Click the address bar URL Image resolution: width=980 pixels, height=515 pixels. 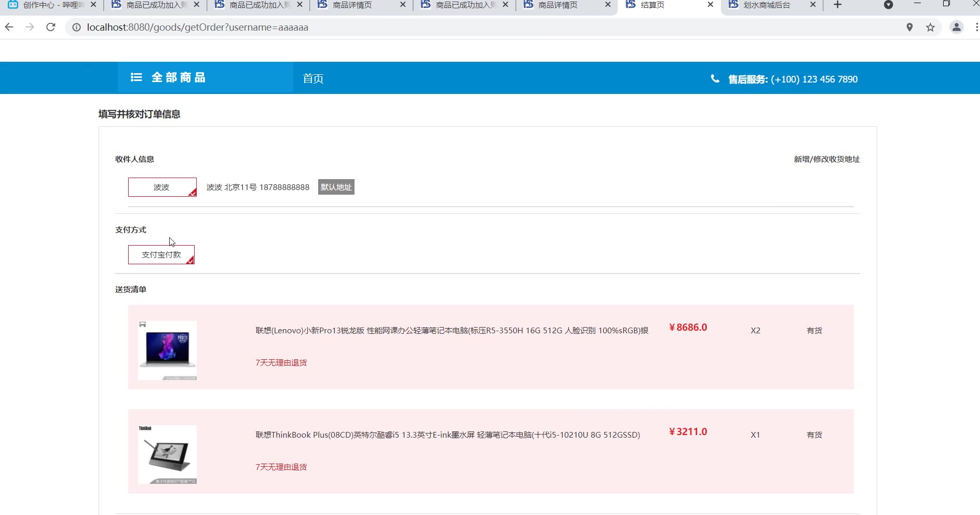(x=197, y=27)
